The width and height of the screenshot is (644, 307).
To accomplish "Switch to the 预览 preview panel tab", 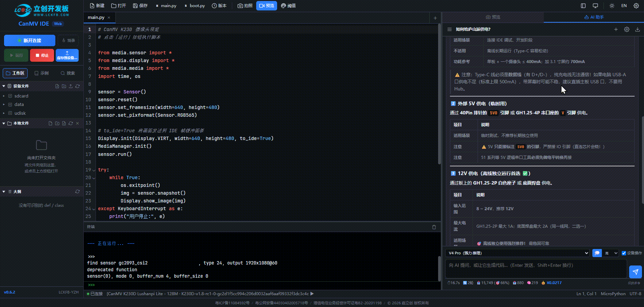I will (493, 17).
